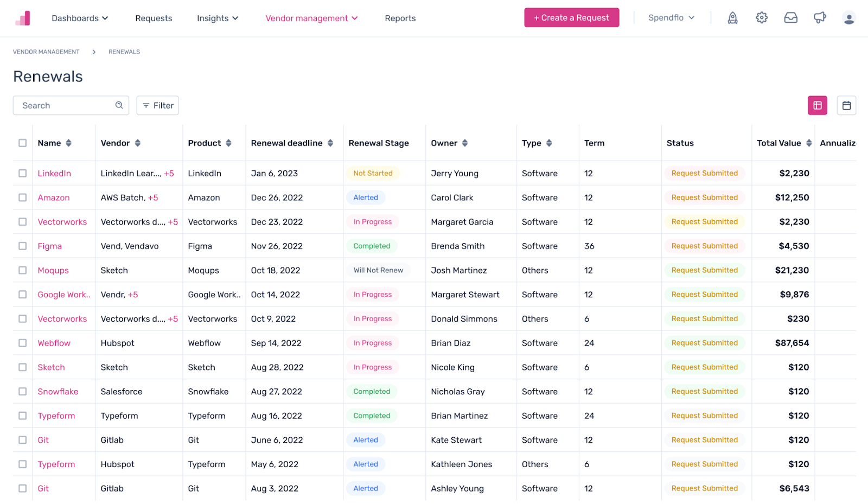Click the Spendflo pink logo icon
Image resolution: width=868 pixels, height=504 pixels.
[22, 18]
